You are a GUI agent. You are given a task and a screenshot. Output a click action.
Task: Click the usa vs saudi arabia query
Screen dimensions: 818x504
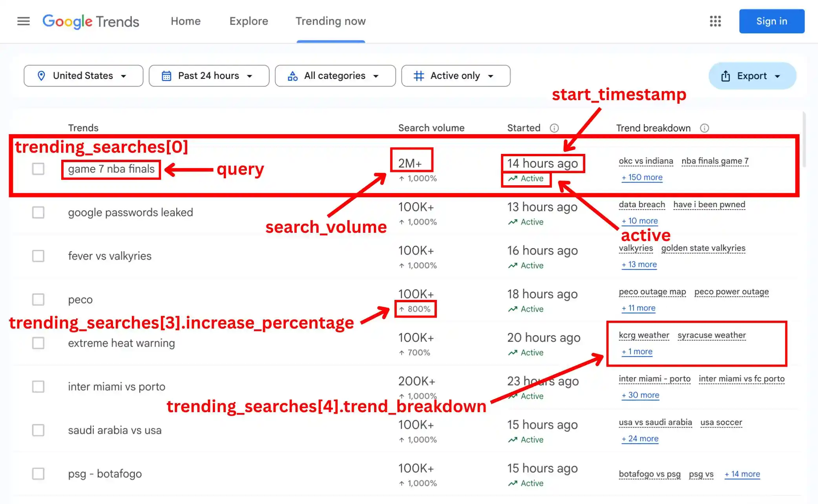pyautogui.click(x=655, y=422)
